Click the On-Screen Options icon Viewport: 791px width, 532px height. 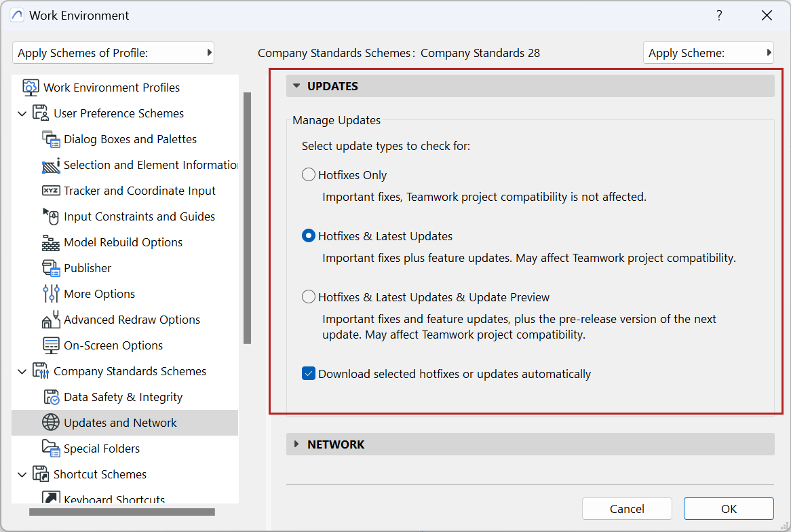tap(52, 345)
